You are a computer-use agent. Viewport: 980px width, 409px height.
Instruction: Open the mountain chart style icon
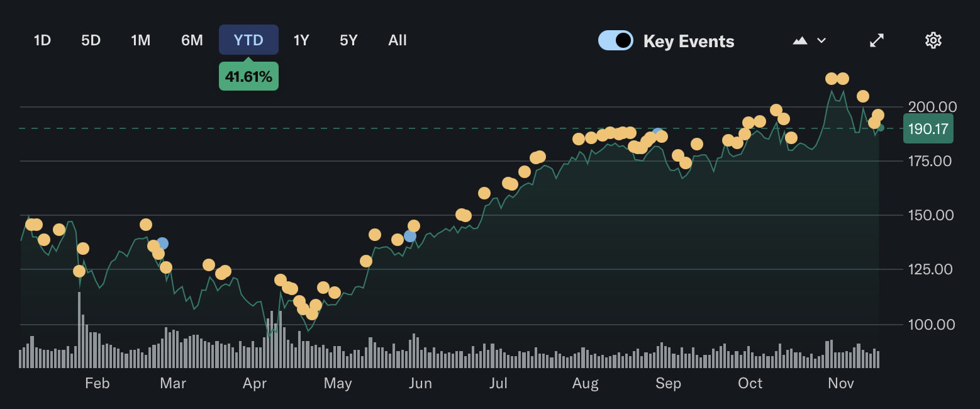coord(799,40)
